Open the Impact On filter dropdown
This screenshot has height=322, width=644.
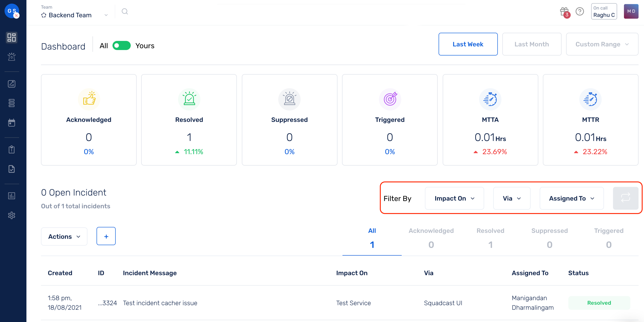(x=454, y=198)
